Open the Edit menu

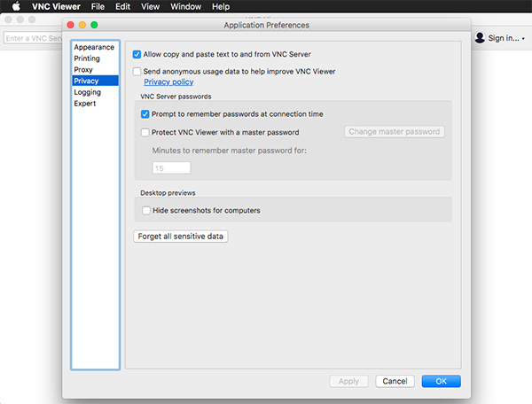pyautogui.click(x=122, y=6)
